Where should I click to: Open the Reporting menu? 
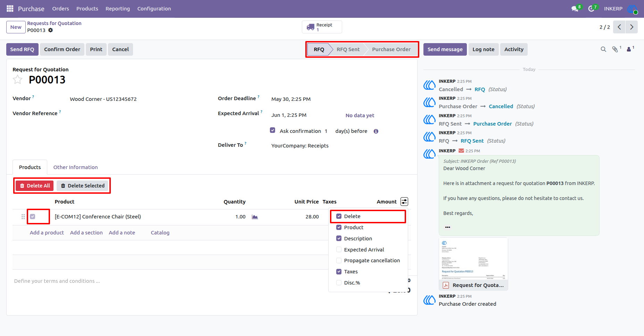[118, 9]
